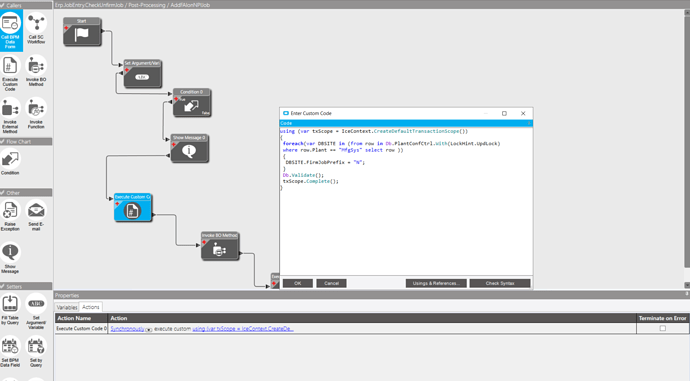
Task: Collapse the Flow Chart palette section
Action: [3, 142]
